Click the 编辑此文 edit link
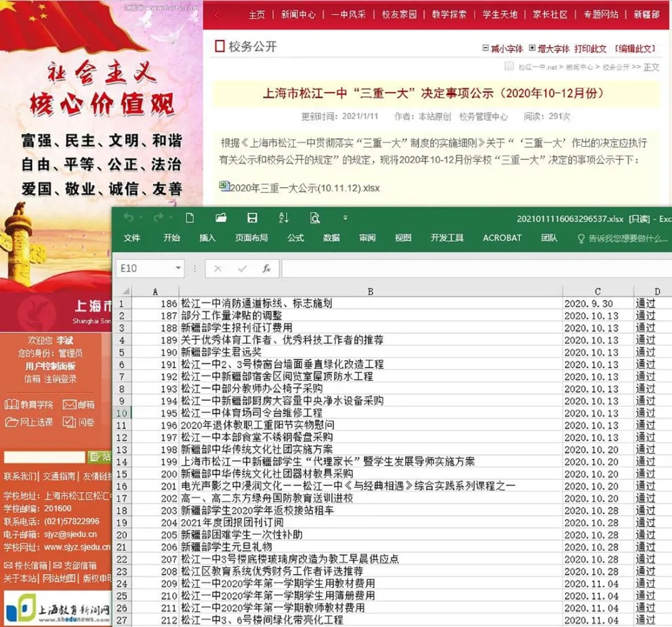Image resolution: width=672 pixels, height=627 pixels. 635,49
